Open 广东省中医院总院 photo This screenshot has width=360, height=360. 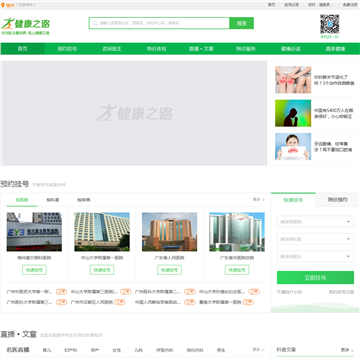237,232
